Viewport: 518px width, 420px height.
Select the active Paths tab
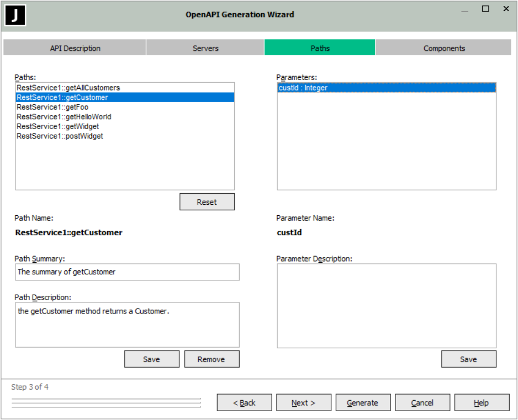point(320,48)
